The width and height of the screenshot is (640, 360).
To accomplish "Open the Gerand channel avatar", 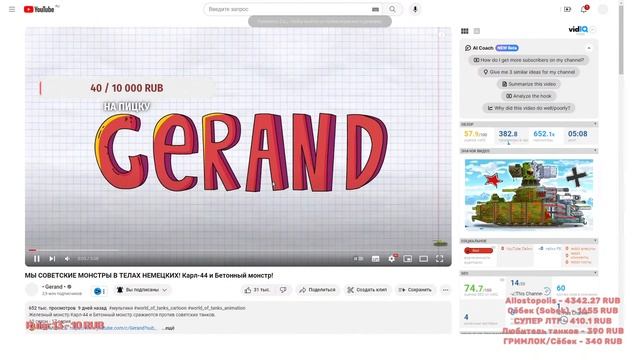I will [x=31, y=289].
